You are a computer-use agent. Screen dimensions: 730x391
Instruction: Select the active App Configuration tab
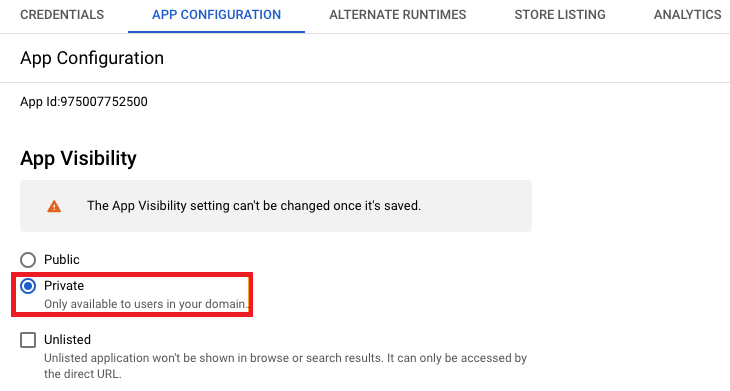[x=216, y=15]
